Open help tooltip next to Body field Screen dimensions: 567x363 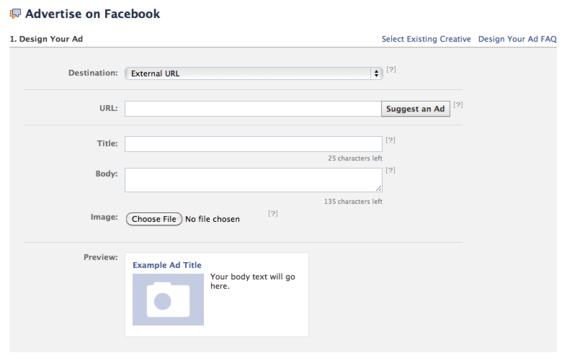(390, 170)
